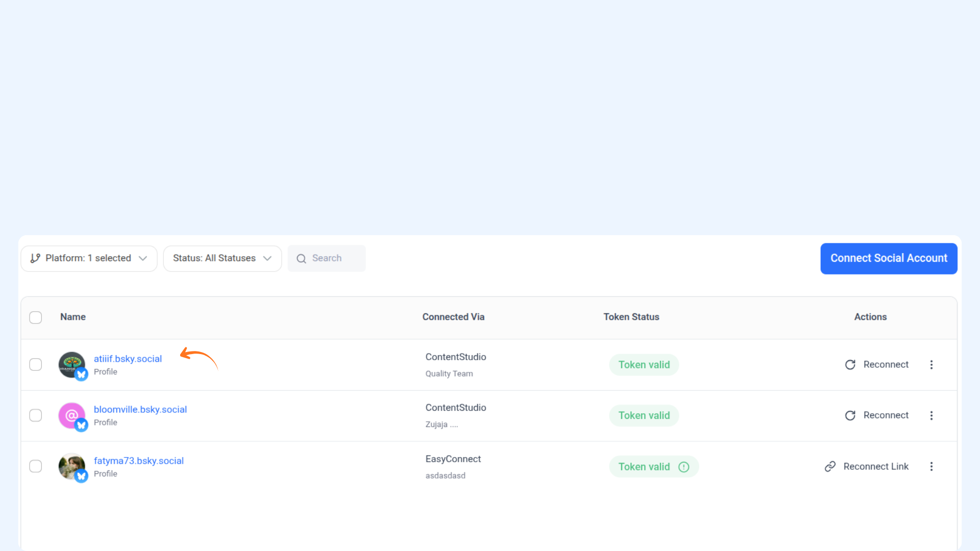
Task: Open the Status: All Statuses dropdown
Action: (222, 259)
